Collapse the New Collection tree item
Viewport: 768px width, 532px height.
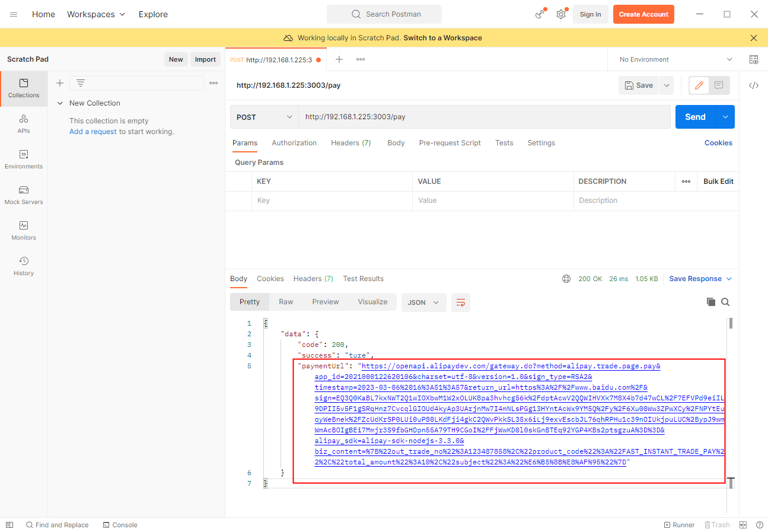point(60,103)
